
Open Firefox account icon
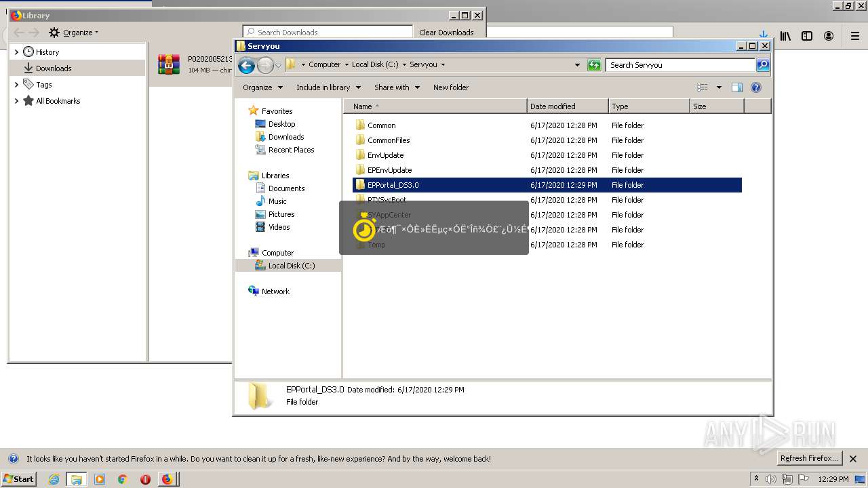click(829, 36)
